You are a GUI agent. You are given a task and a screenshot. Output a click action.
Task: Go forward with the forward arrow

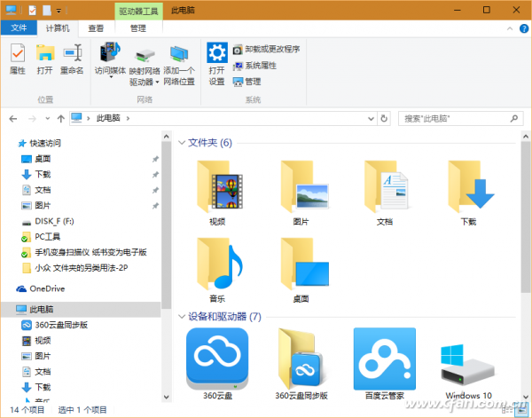coord(32,119)
